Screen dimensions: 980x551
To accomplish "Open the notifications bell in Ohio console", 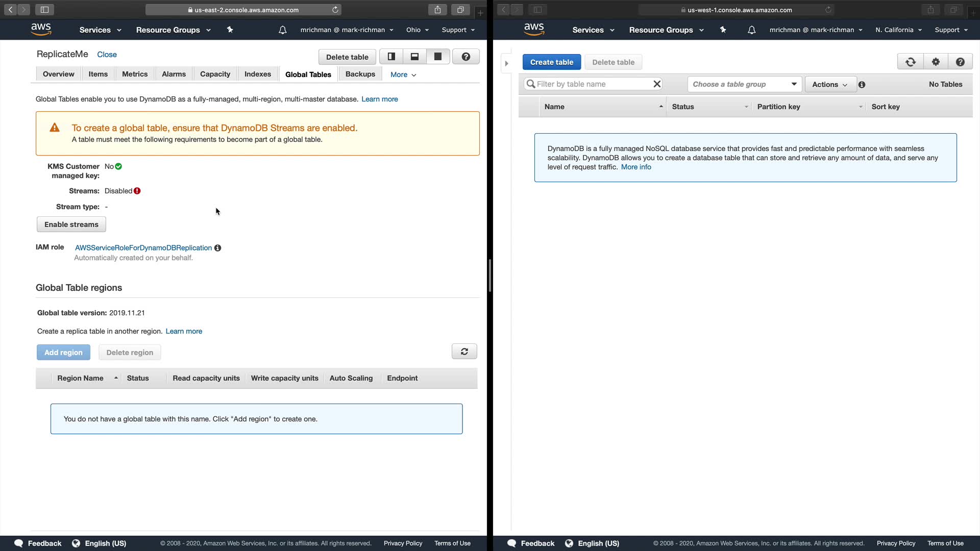I will point(282,30).
